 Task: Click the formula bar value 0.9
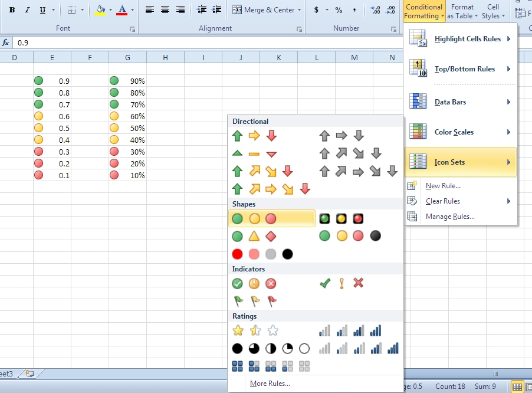click(x=23, y=42)
